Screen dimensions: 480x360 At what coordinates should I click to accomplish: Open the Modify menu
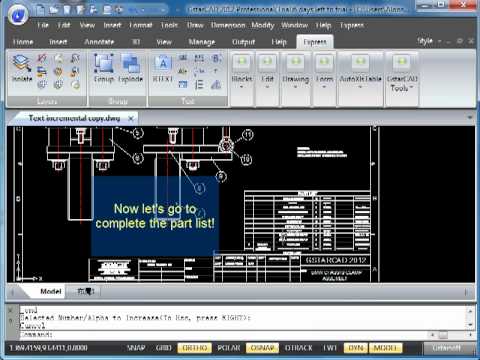(263, 25)
